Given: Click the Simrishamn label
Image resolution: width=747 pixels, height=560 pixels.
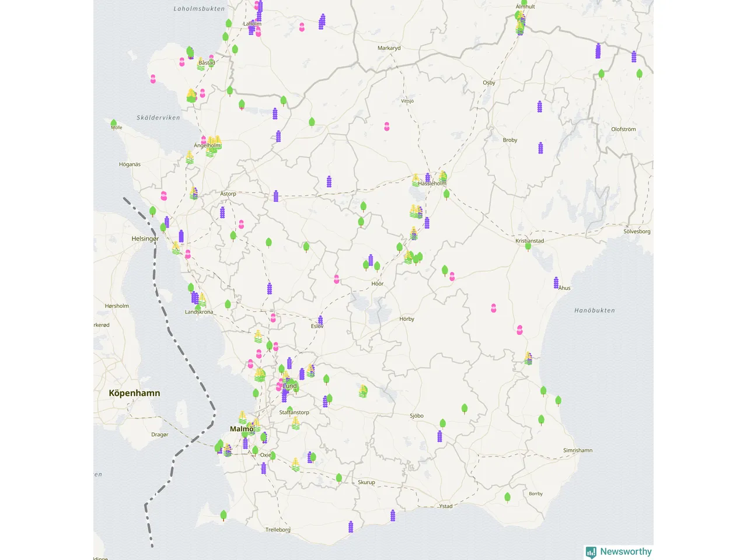Looking at the screenshot, I should tap(578, 450).
